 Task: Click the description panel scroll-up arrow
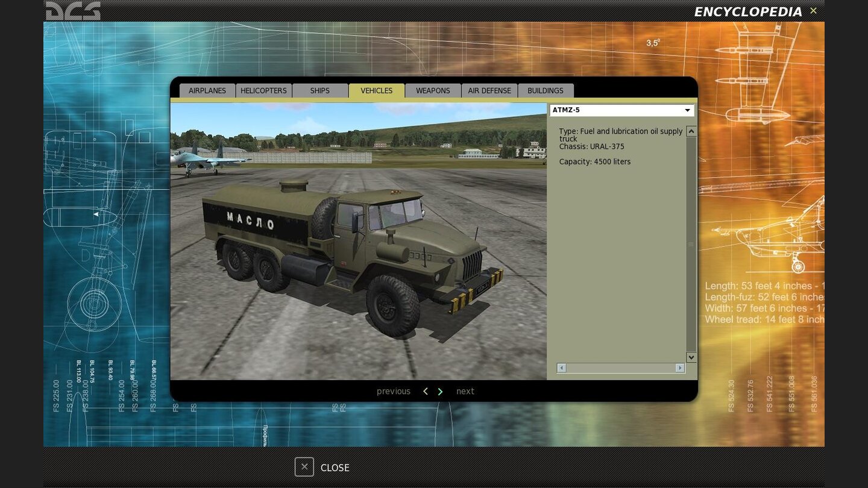[691, 131]
